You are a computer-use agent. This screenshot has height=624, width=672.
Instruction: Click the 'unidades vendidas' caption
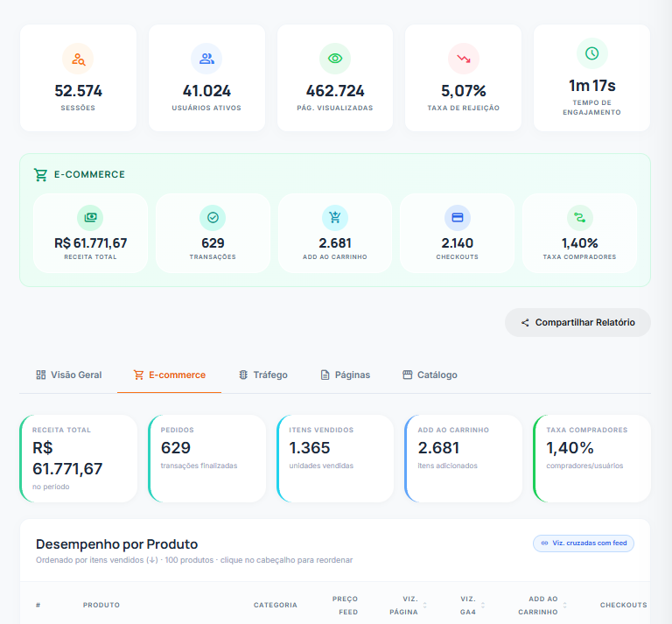pos(321,466)
